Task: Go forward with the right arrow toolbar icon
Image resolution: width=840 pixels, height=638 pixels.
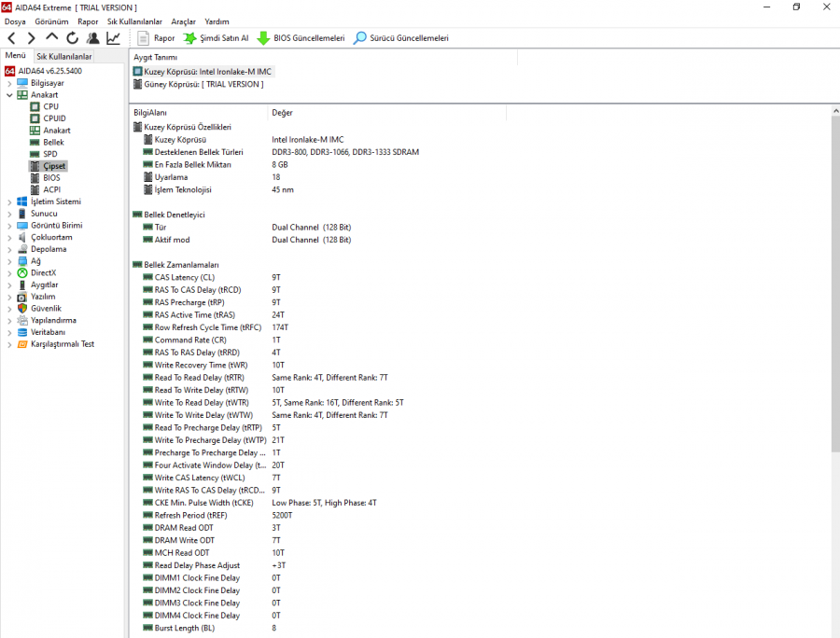Action: [31, 38]
